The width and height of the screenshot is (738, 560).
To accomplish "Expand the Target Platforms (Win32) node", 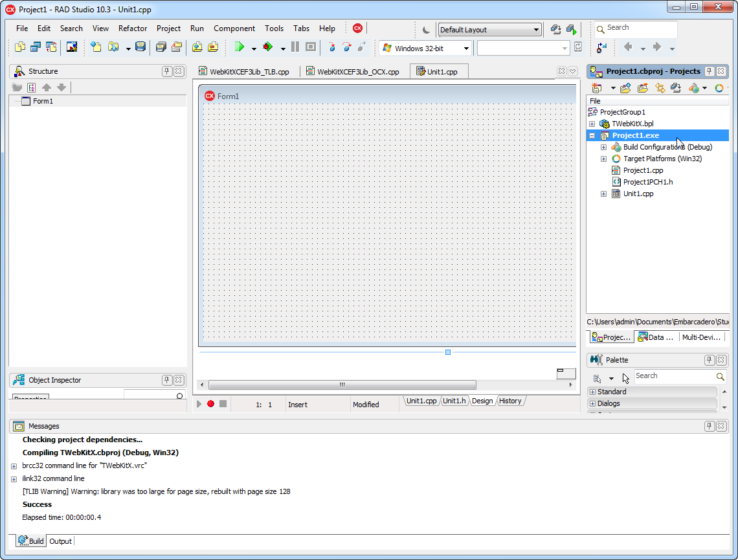I will tap(603, 159).
